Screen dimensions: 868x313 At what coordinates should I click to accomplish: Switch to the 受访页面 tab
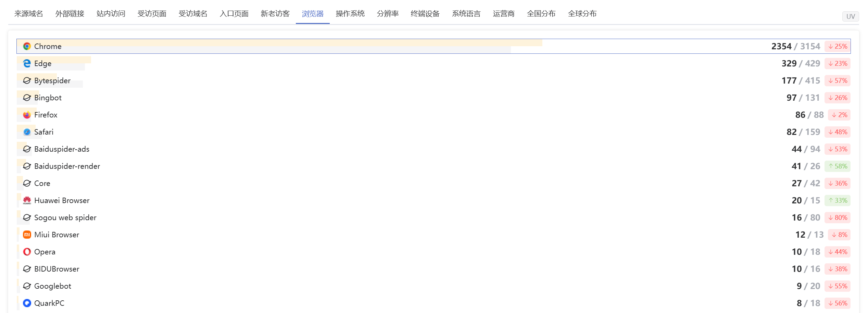tap(152, 13)
